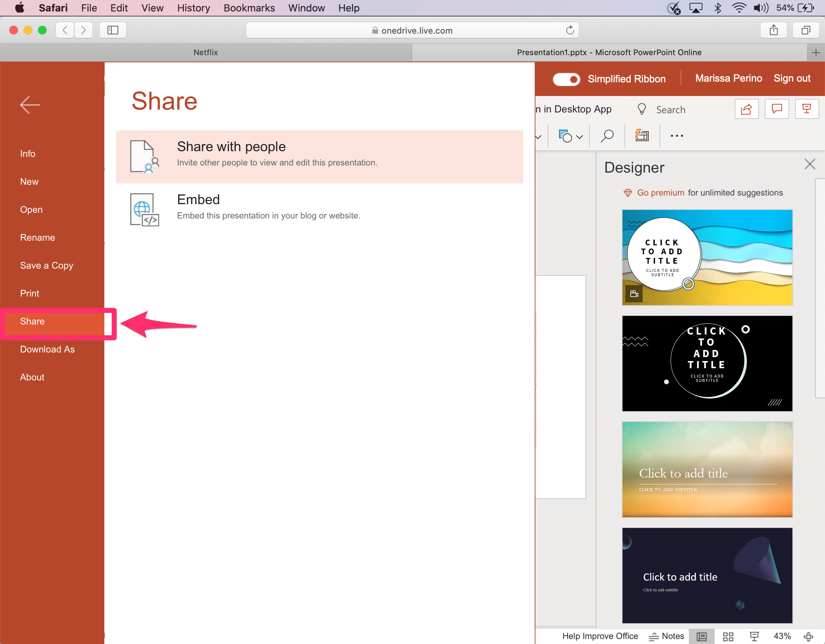Open the ribbon More options ellipsis
Viewport: 825px width, 644px height.
[x=677, y=136]
